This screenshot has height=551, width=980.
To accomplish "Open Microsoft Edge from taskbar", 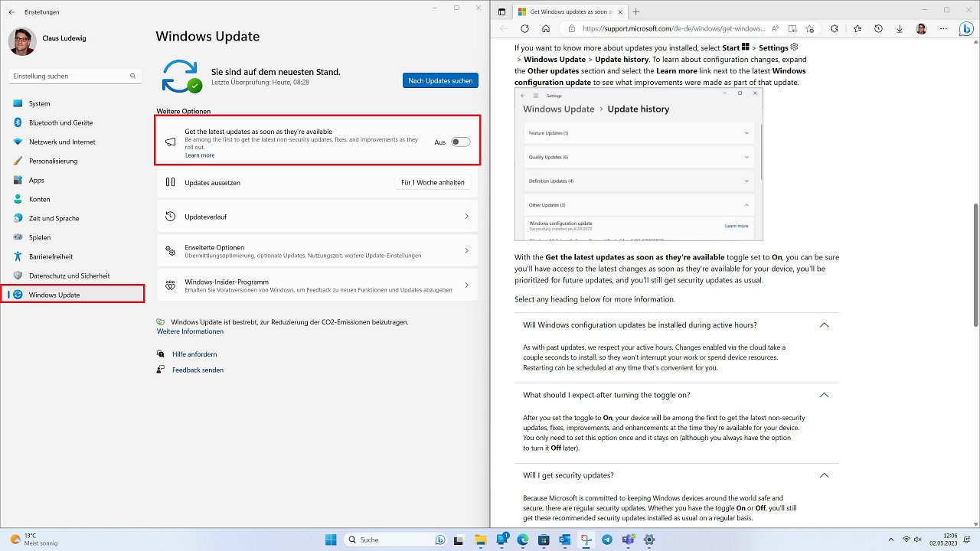I will 523,540.
